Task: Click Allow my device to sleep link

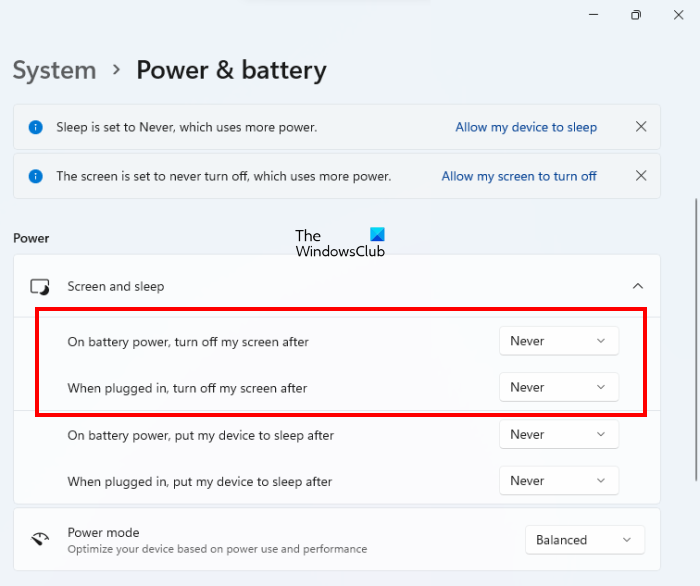Action: coord(526,127)
